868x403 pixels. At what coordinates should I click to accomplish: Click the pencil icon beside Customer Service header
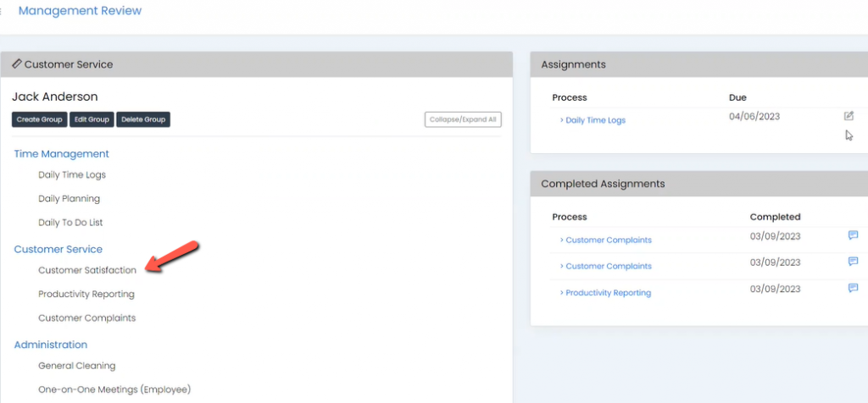click(17, 63)
